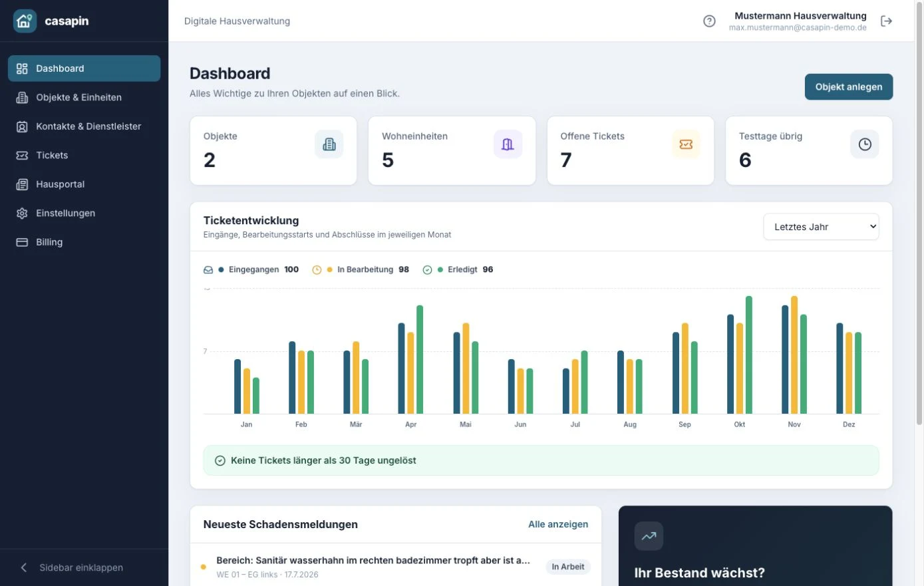Click the Objekte summary card value 2
The image size is (924, 586).
(x=210, y=160)
